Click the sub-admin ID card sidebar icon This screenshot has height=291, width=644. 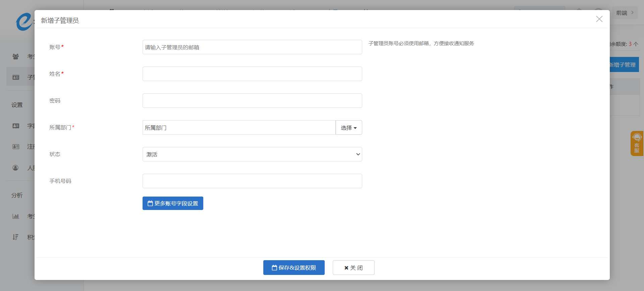16,77
